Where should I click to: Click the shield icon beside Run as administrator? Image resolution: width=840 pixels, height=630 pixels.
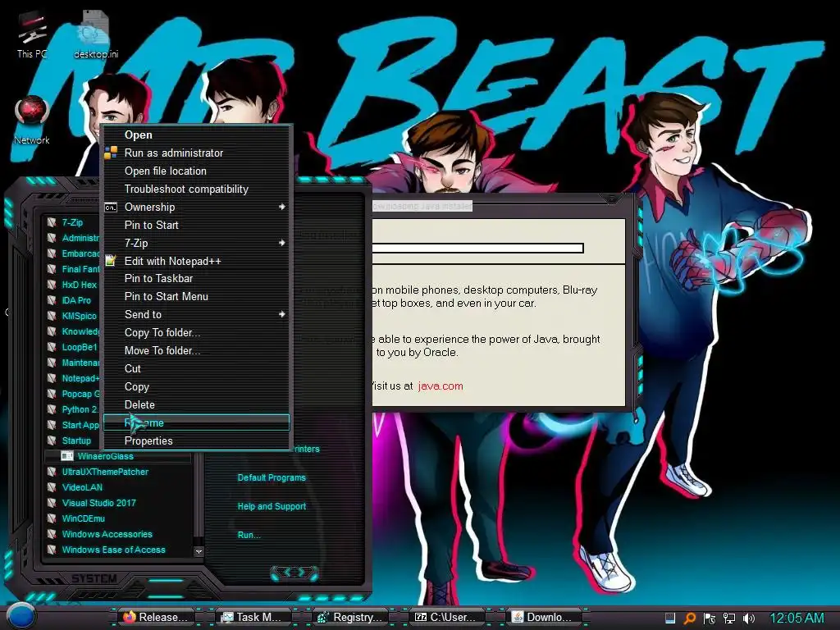point(111,153)
